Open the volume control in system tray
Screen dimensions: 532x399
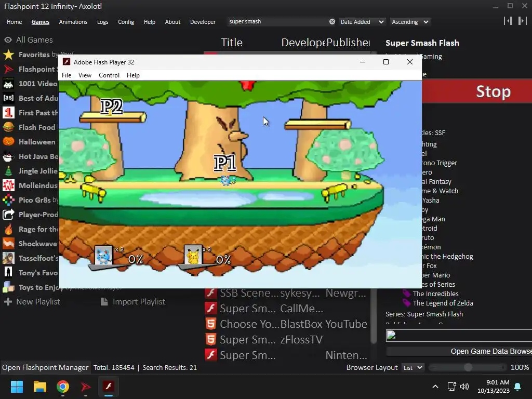(464, 387)
